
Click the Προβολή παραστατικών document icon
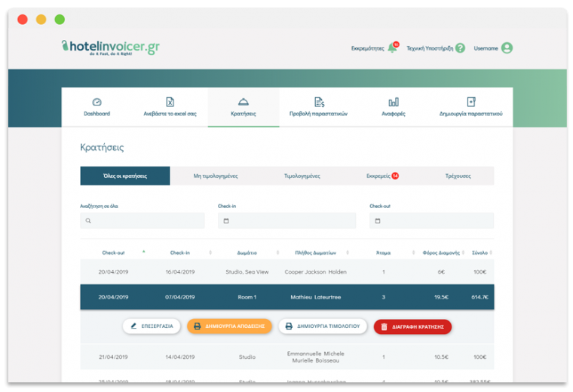318,102
